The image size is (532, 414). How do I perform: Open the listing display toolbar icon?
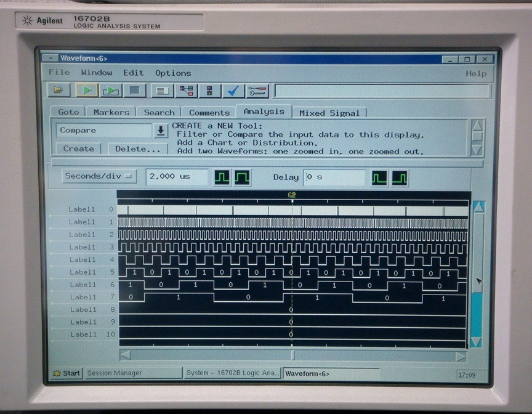click(163, 91)
